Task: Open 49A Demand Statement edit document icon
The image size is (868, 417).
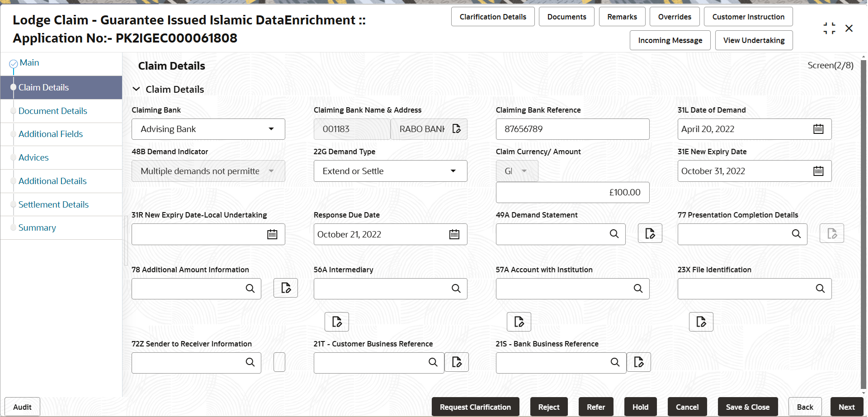Action: pos(650,233)
